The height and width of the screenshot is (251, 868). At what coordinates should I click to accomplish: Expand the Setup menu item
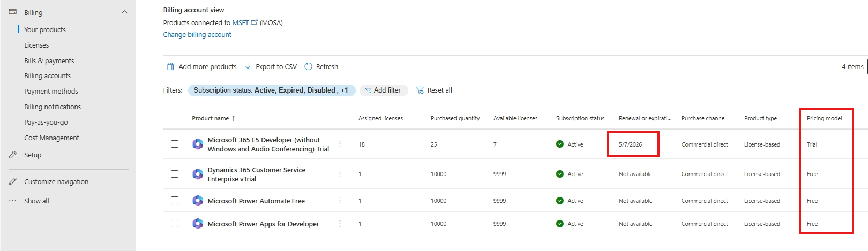click(x=33, y=155)
